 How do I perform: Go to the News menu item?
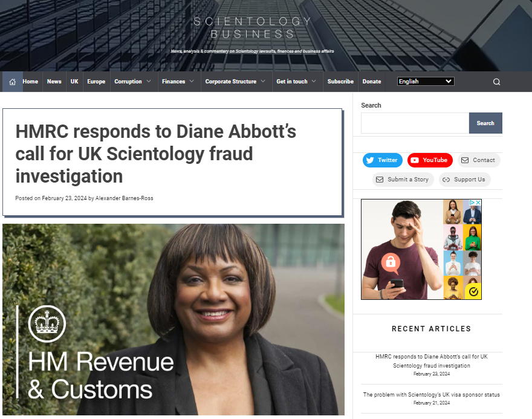tap(54, 82)
